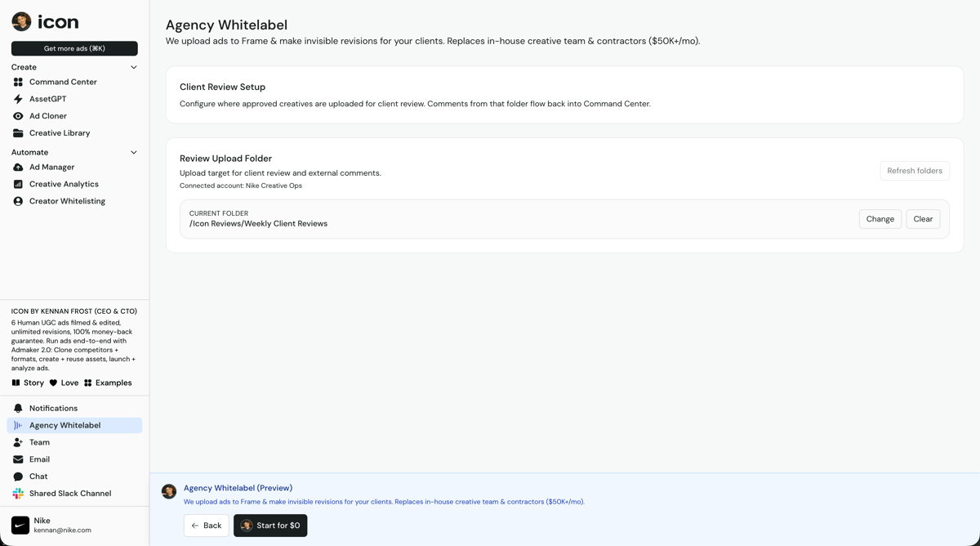980x546 pixels.
Task: Click the Creative Analytics chart icon
Action: [x=18, y=185]
